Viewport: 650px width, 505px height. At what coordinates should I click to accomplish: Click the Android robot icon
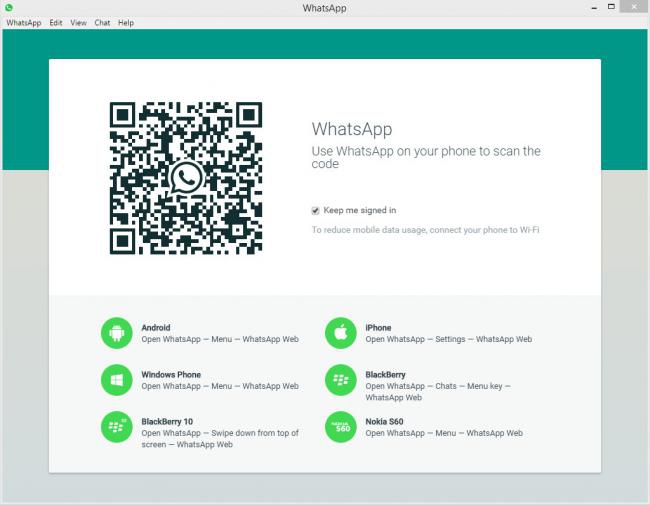click(117, 333)
